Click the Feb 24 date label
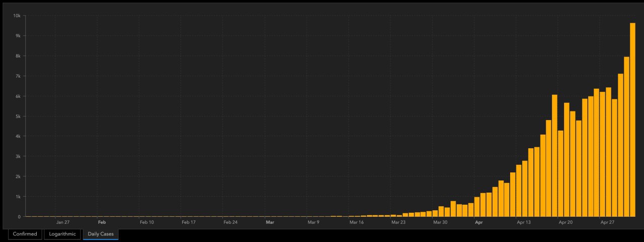Image resolution: width=644 pixels, height=242 pixels. pyautogui.click(x=230, y=222)
